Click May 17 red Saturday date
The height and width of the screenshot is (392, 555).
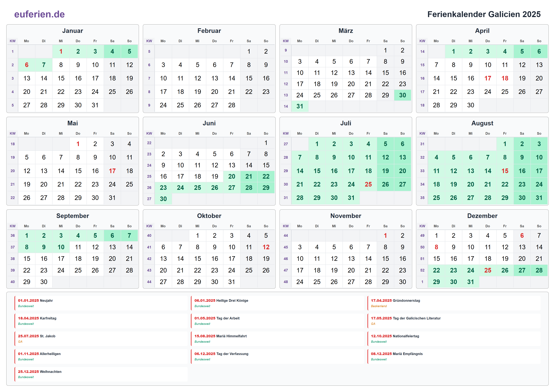112,171
